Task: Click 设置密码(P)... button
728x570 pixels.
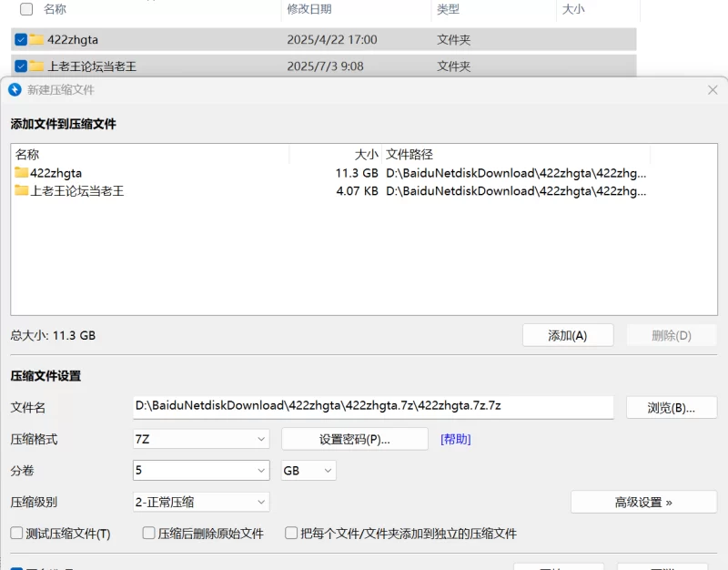Action: tap(355, 439)
